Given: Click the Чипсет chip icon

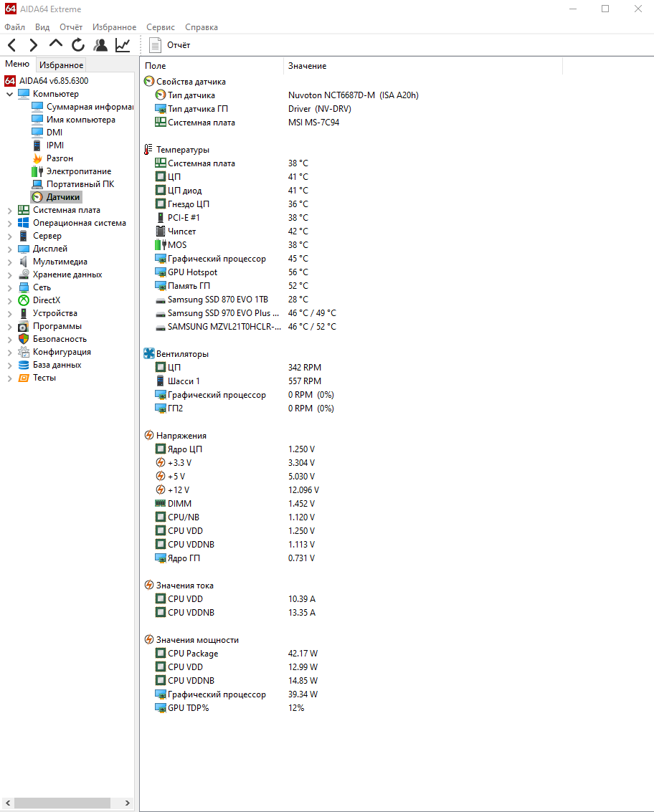Looking at the screenshot, I should pos(161,231).
